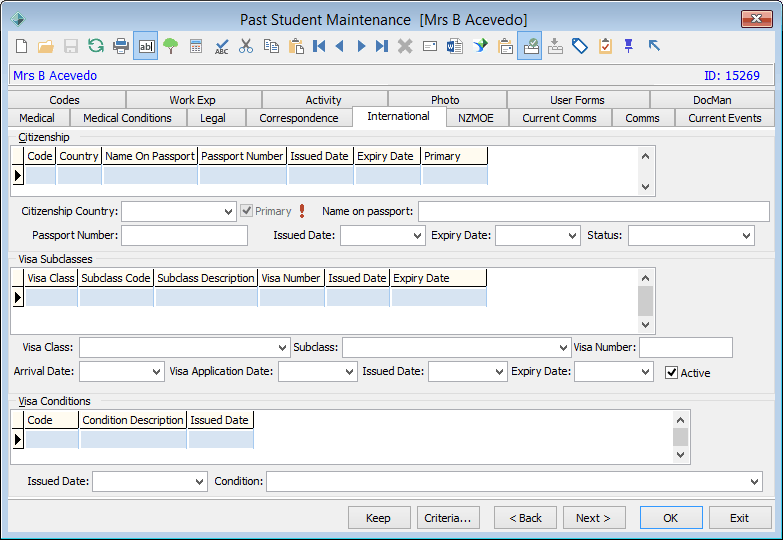This screenshot has height=540, width=783.
Task: Open the DocMan tab
Action: click(712, 99)
